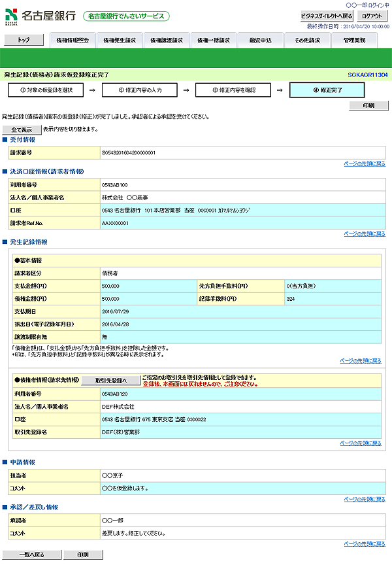
Task: Click creditor user number 0543AB120
Action: coord(114,394)
